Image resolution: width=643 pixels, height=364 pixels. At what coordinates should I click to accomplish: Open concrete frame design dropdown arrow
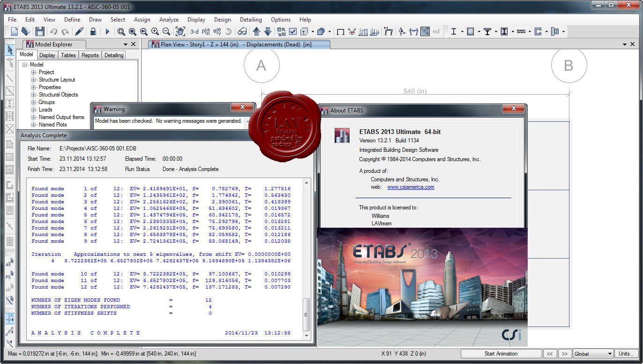click(x=479, y=32)
